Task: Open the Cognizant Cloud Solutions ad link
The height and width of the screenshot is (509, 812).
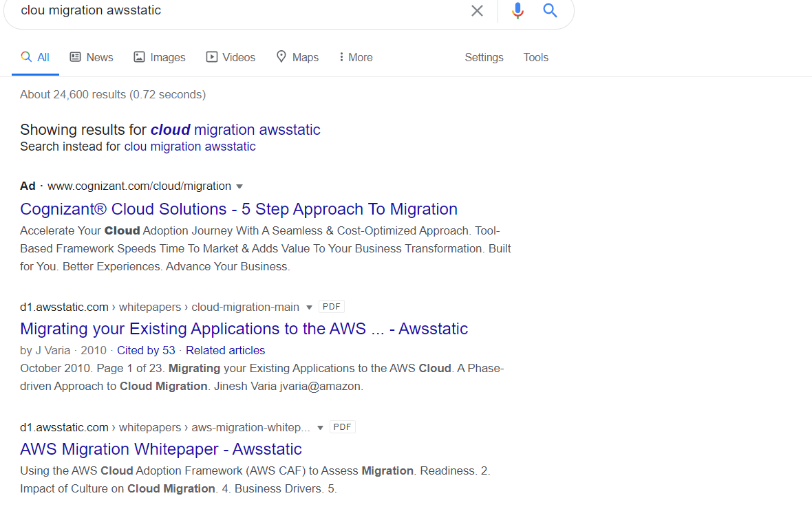Action: click(x=239, y=209)
